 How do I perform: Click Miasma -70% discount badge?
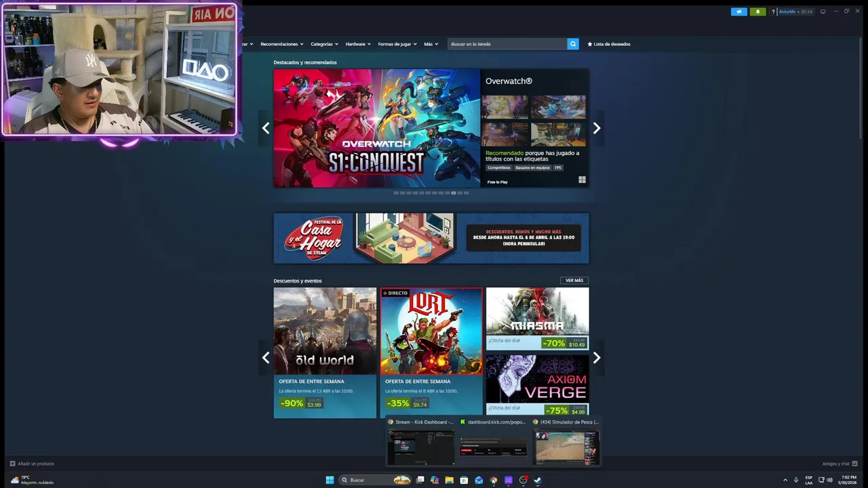click(553, 344)
